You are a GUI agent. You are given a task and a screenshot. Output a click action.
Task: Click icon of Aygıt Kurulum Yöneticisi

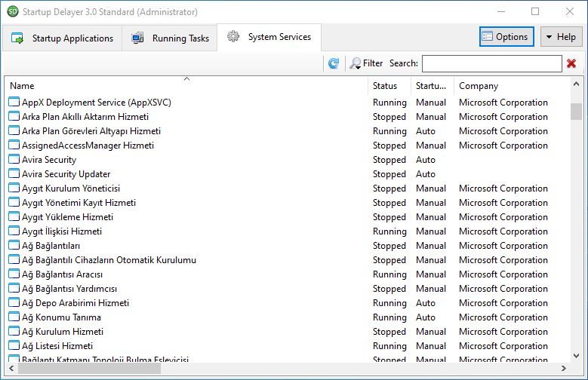tap(14, 188)
